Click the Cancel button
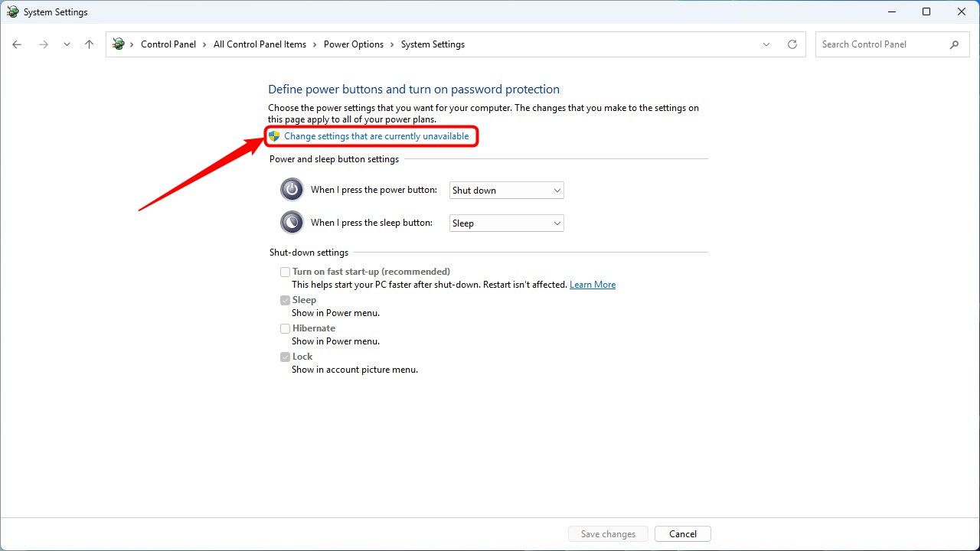 [x=682, y=534]
